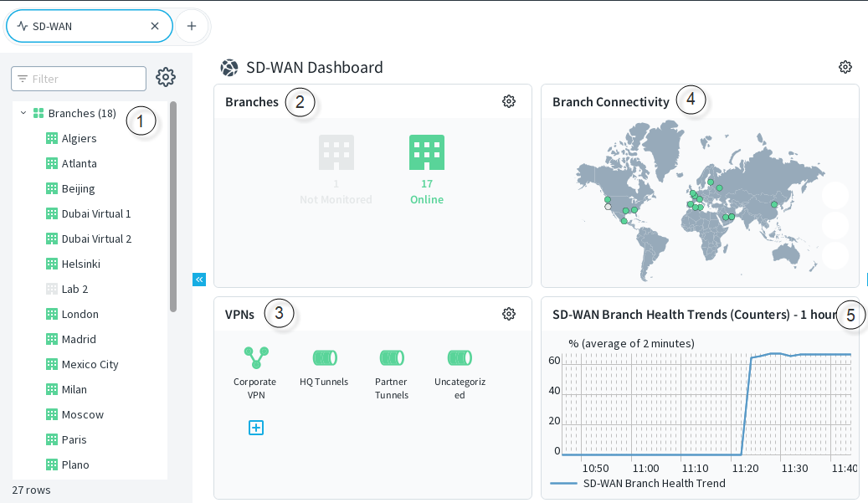Click the HQ Tunnels icon
868x503 pixels.
324,357
